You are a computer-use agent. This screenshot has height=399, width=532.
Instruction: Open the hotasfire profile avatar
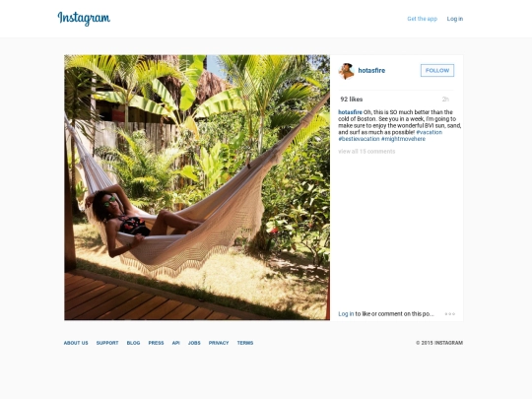point(346,71)
